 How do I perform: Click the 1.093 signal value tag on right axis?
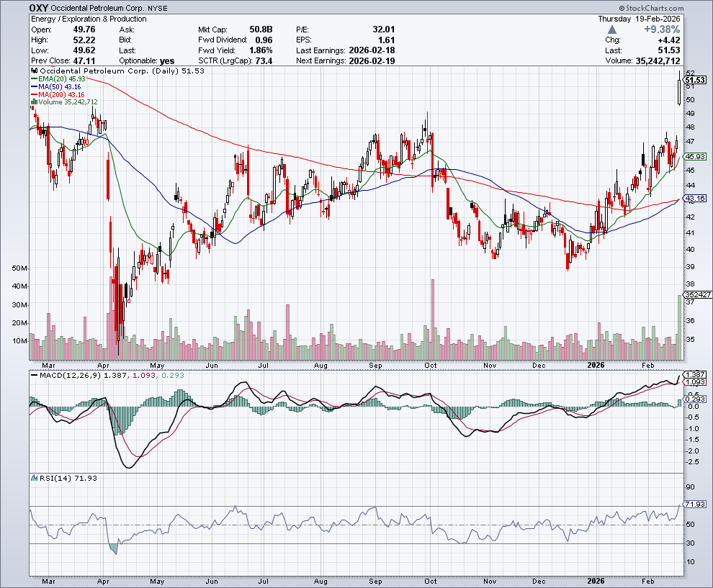695,382
